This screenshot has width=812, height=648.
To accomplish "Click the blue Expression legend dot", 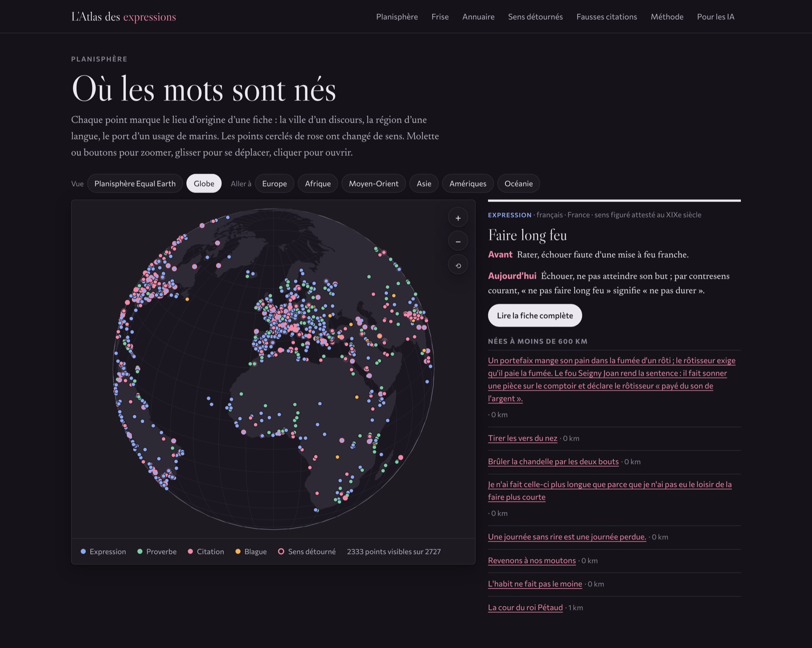I will point(83,551).
